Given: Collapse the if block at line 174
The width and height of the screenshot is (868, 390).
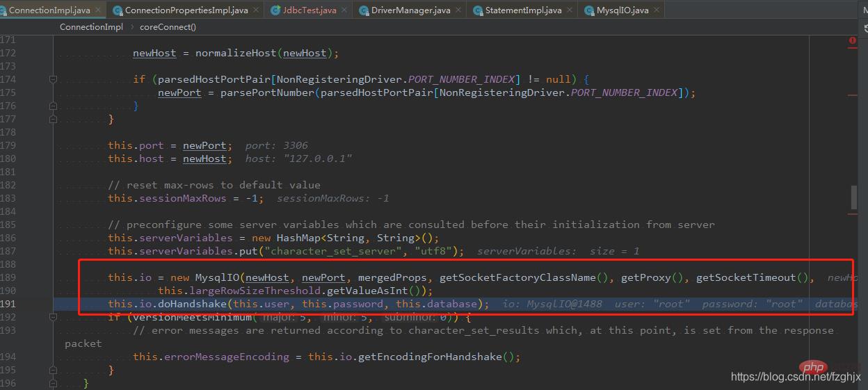Looking at the screenshot, I should point(54,79).
